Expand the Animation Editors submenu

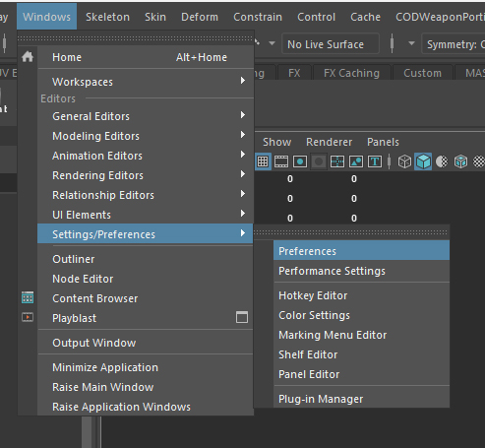tap(146, 156)
